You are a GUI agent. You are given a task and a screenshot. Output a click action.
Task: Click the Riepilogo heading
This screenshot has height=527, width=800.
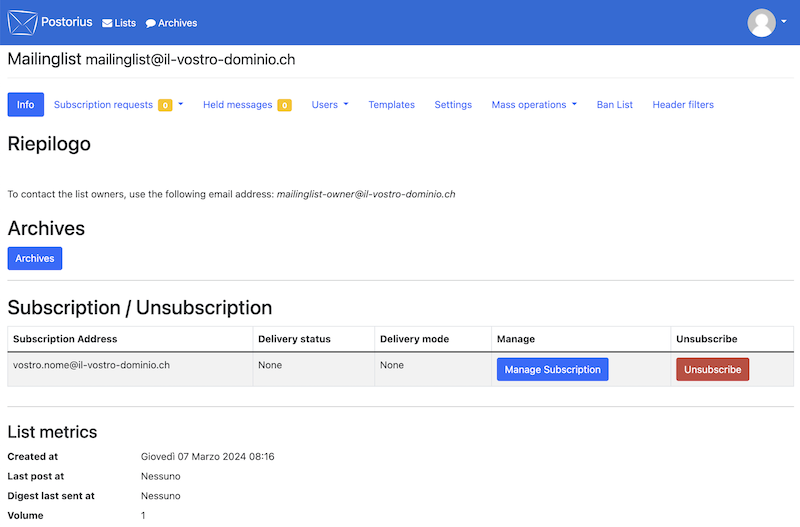49,144
